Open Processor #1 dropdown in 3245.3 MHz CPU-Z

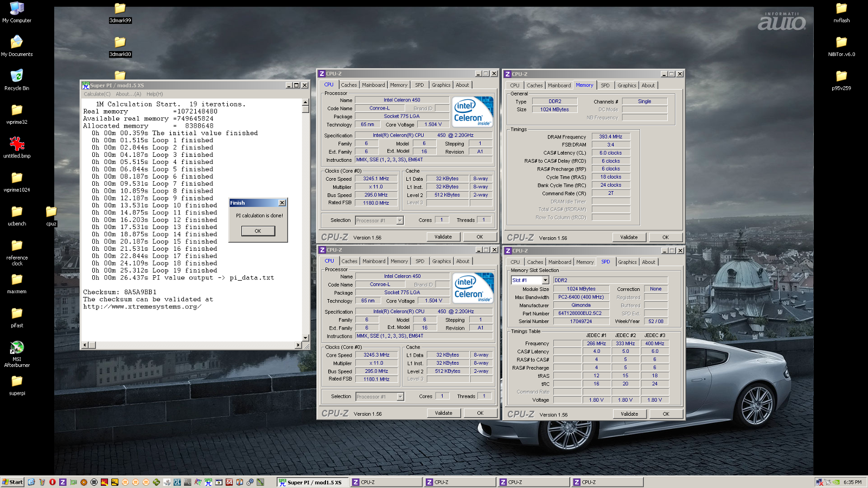coord(400,396)
